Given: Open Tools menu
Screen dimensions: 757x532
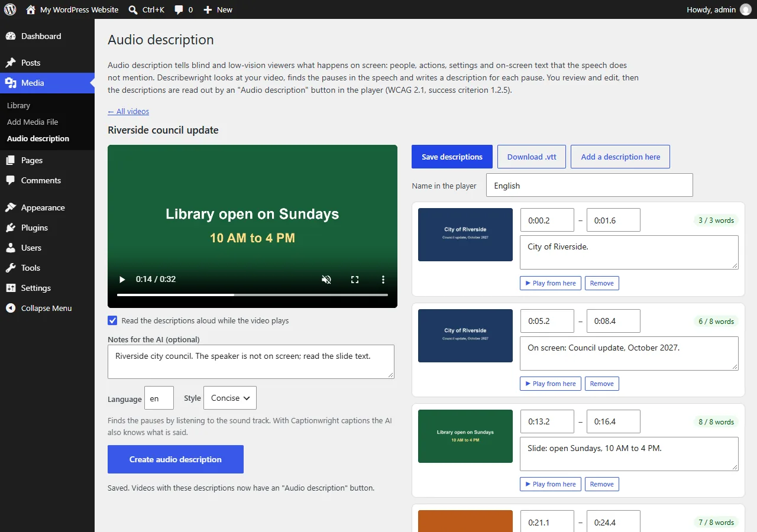Looking at the screenshot, I should (47, 268).
